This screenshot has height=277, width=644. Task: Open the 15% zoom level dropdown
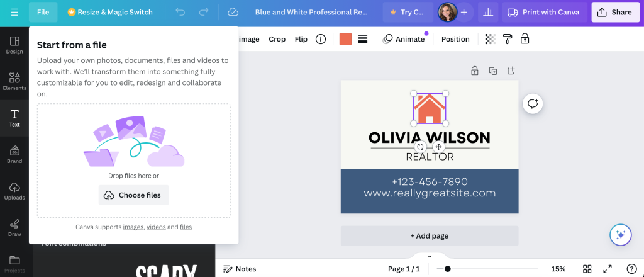point(558,269)
